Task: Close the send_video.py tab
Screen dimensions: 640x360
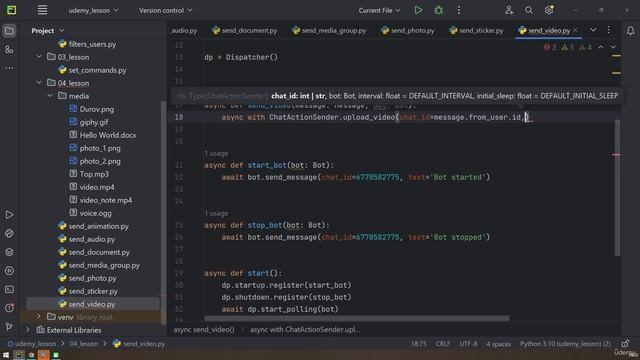Action: pyautogui.click(x=576, y=30)
